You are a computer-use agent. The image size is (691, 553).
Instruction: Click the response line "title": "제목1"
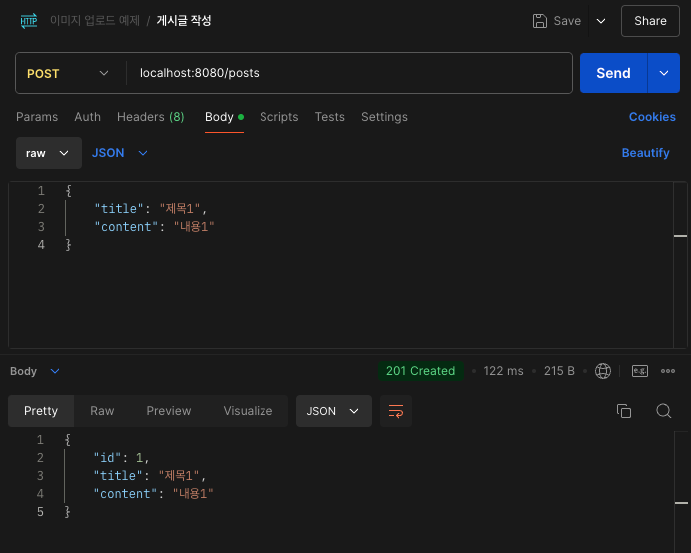[149, 475]
